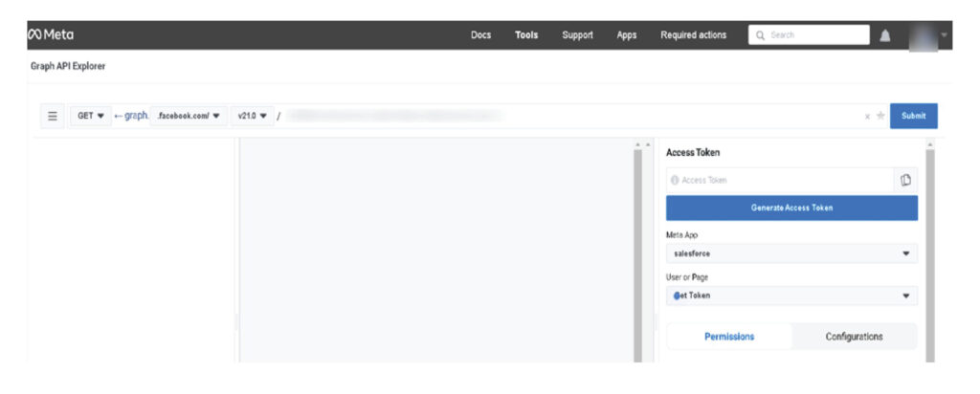Switch to the Permissions tab

[x=729, y=337]
